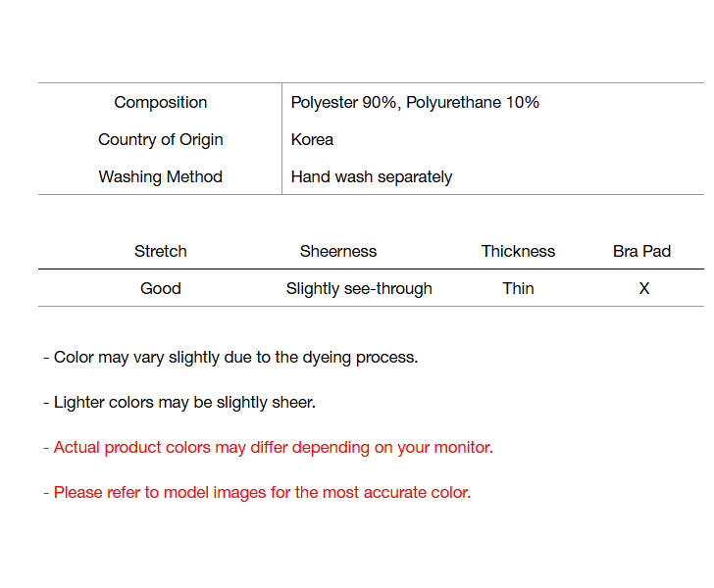The height and width of the screenshot is (588, 714).
Task: Select the Sheerness column header
Action: [x=337, y=251]
